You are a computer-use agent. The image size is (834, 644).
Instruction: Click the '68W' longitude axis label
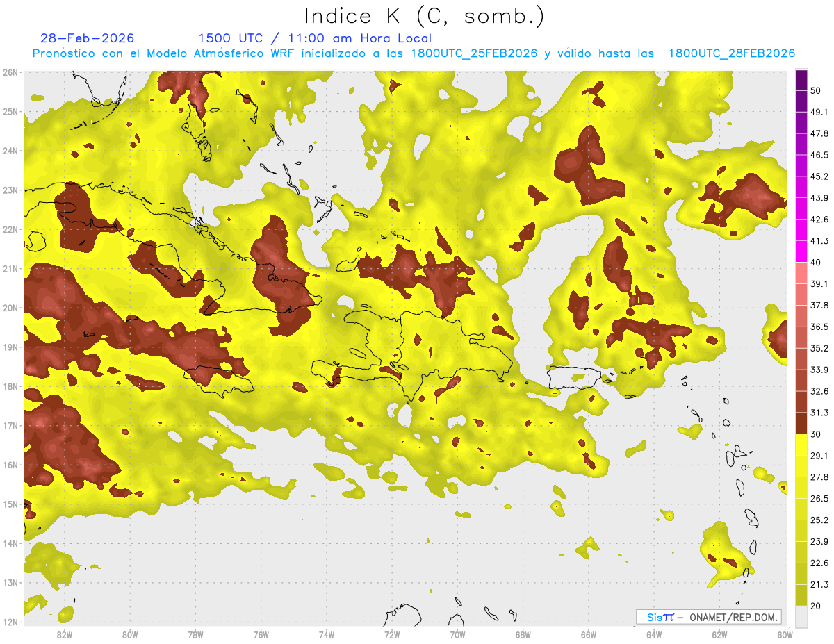[x=523, y=635]
